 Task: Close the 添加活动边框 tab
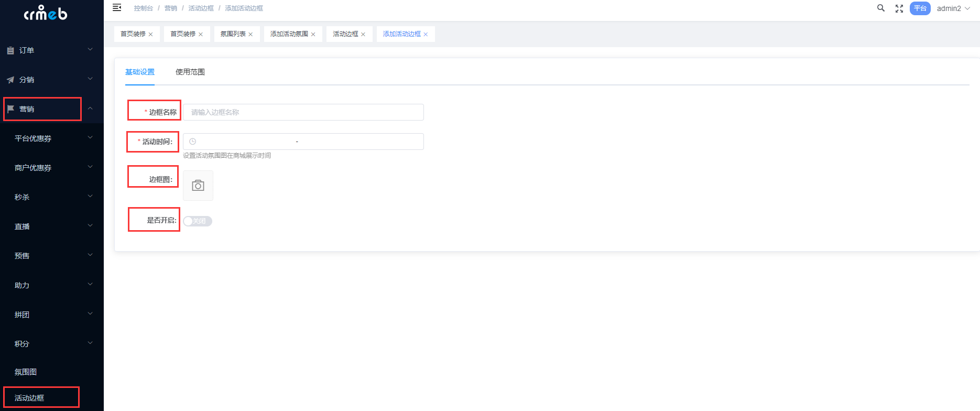click(x=426, y=35)
